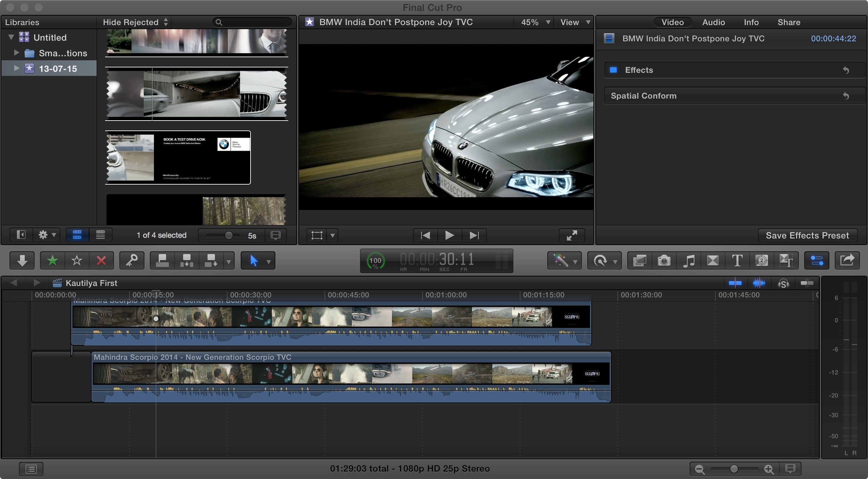Switch to the Audio inspector tab

(713, 22)
